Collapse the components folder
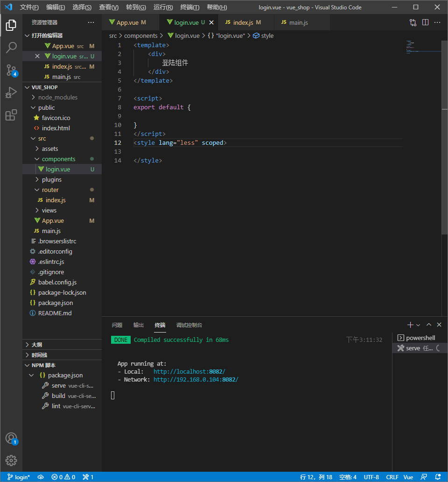 (62, 159)
